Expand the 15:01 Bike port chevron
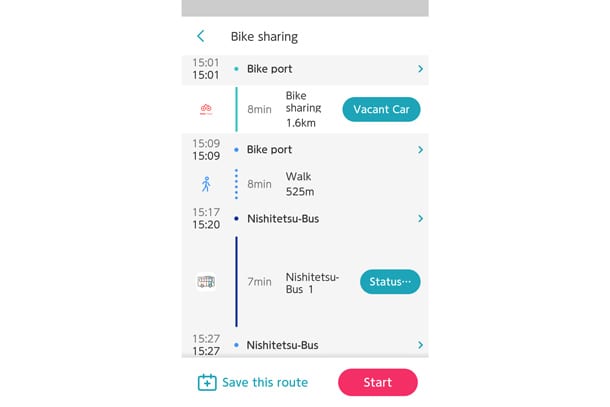610x407 pixels. click(x=420, y=69)
